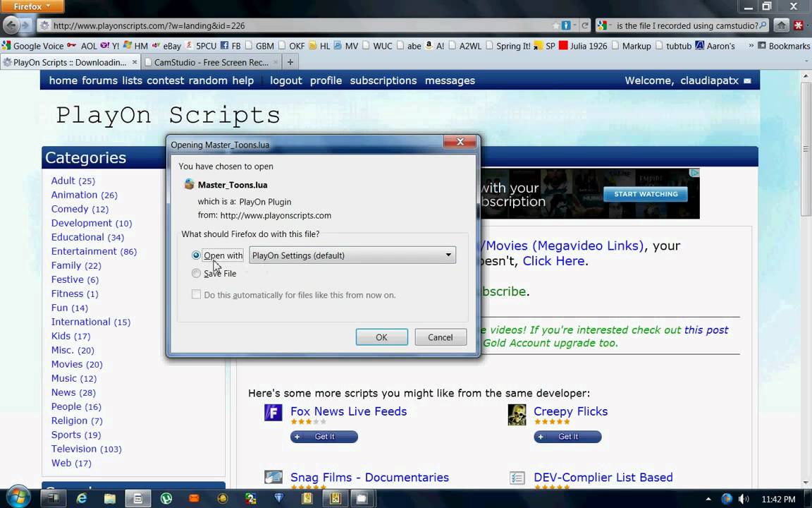Screen dimensions: 812x508
Task: Open a new tab with plus button
Action: tap(290, 62)
